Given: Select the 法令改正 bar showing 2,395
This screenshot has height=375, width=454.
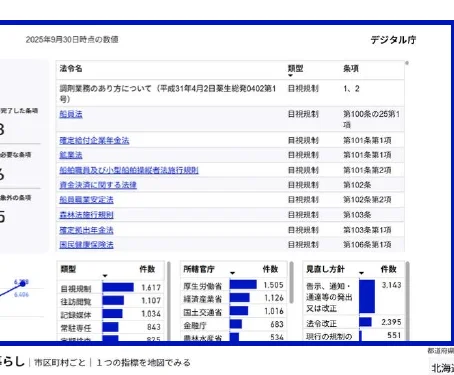Looking at the screenshot, I should pos(365,322).
